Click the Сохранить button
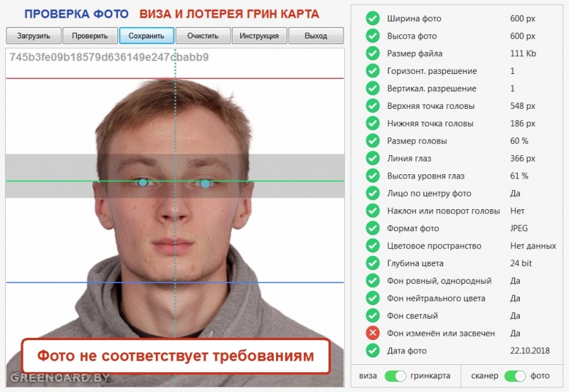569x392 pixels. [x=147, y=36]
